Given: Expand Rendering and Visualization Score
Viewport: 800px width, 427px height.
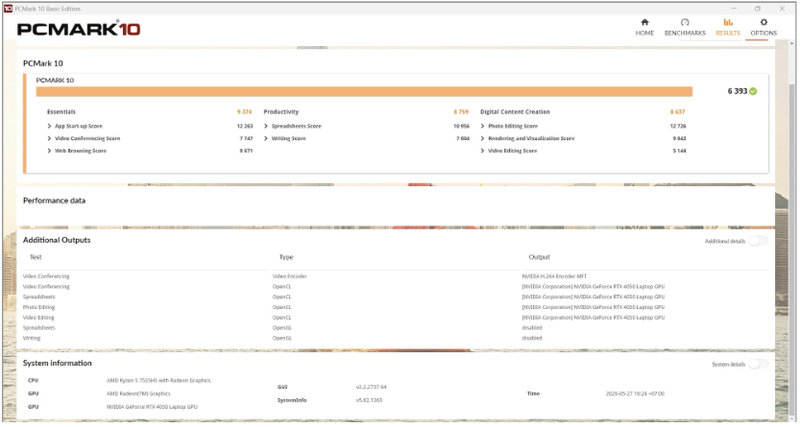Looking at the screenshot, I should (483, 138).
